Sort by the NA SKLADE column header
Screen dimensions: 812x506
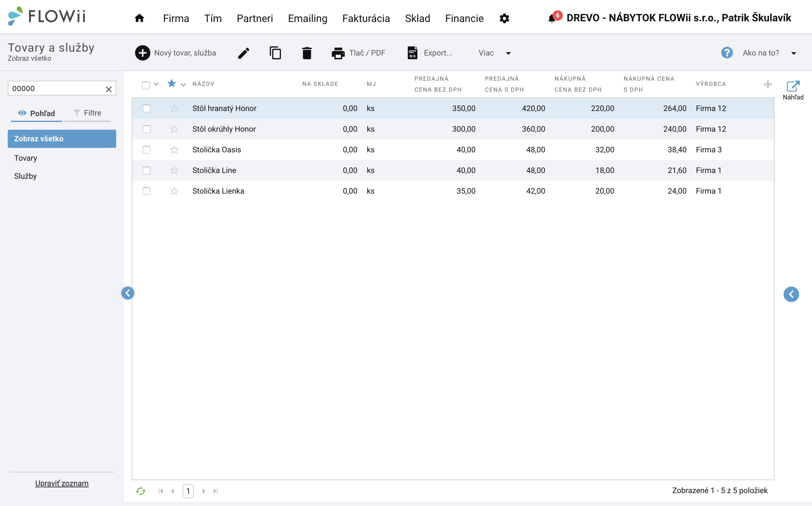320,84
